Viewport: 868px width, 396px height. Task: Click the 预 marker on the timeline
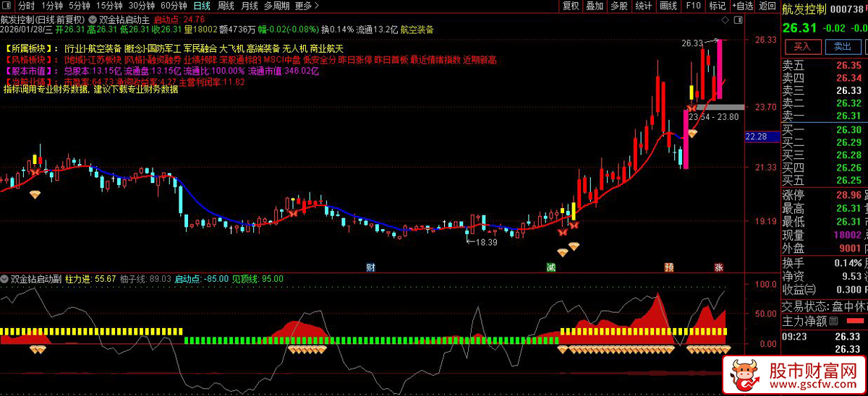[x=669, y=267]
